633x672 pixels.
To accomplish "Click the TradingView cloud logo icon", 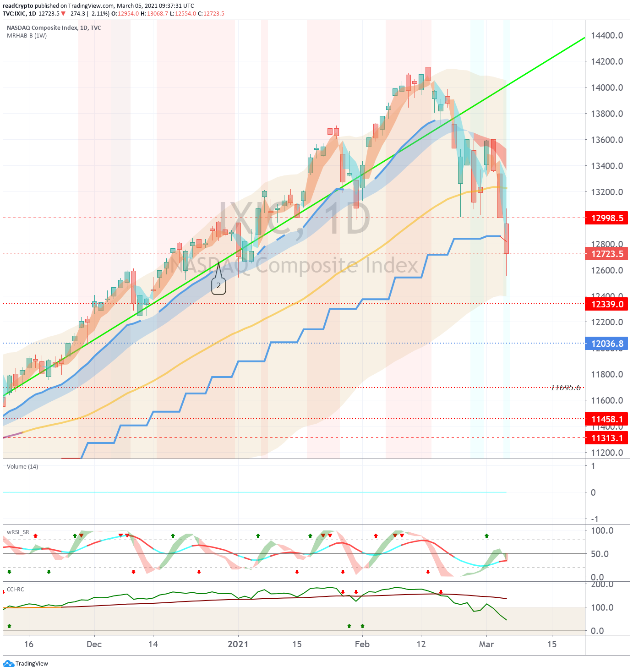I will (x=8, y=664).
